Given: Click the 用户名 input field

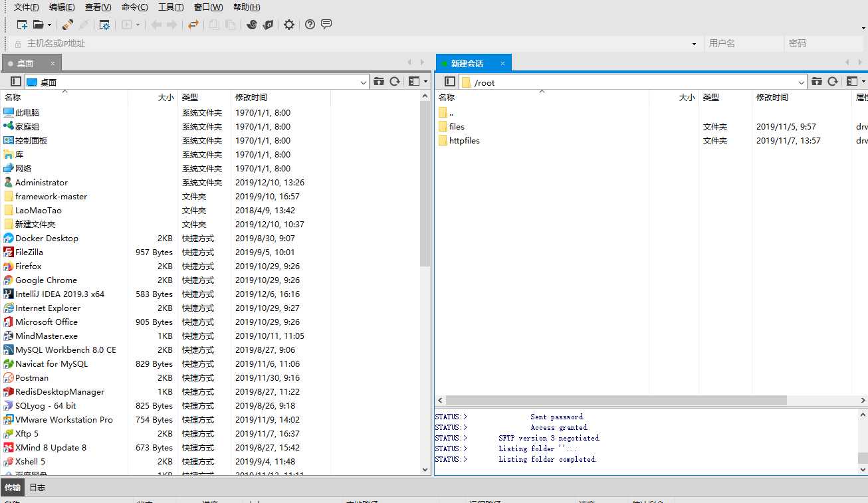Looking at the screenshot, I should [744, 44].
